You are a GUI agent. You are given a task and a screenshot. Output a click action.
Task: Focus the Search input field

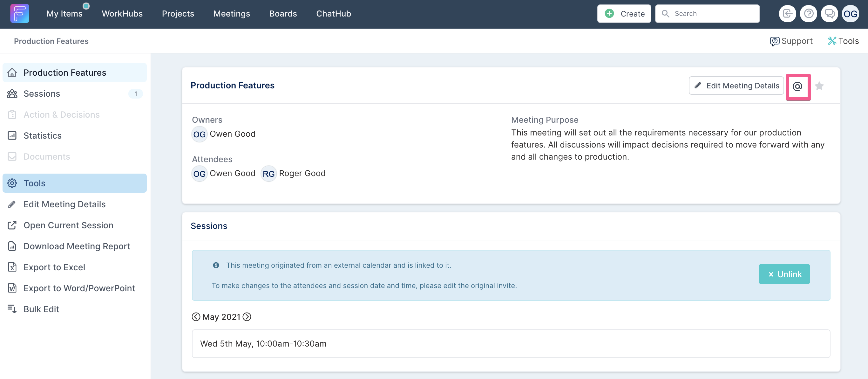(x=707, y=13)
